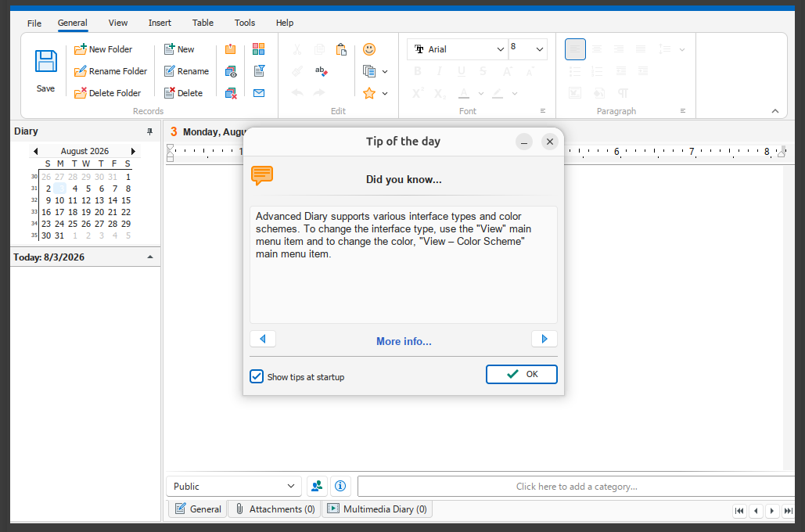
Task: Toggle the Strikethrough formatting button
Action: click(x=483, y=71)
